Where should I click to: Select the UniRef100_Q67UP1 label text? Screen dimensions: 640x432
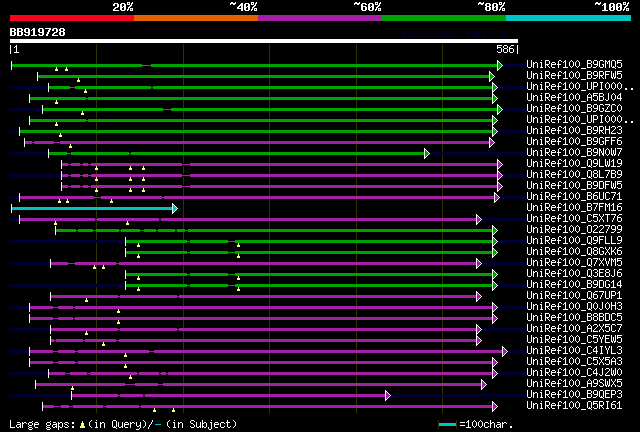click(574, 296)
